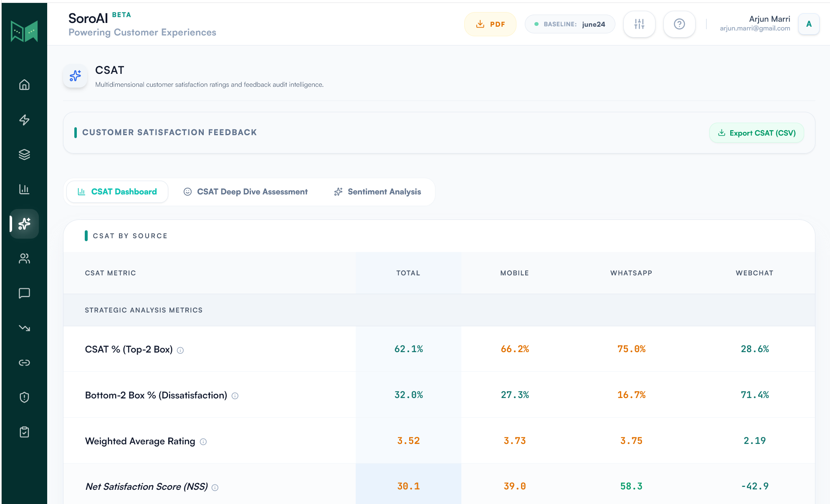This screenshot has width=830, height=504.
Task: Click info icon beside Weighted Average Rating
Action: click(x=203, y=442)
